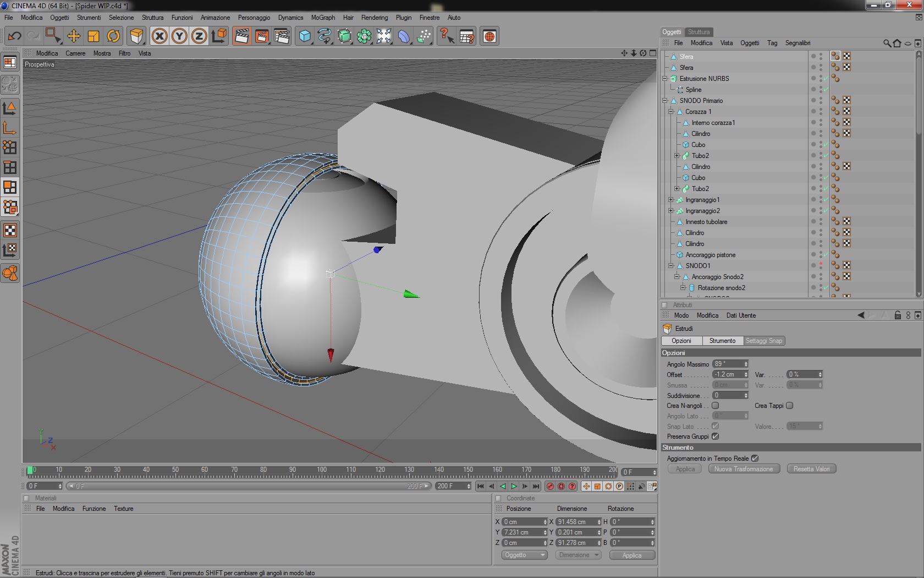Collapse the SNODO Primario tree node

[665, 101]
